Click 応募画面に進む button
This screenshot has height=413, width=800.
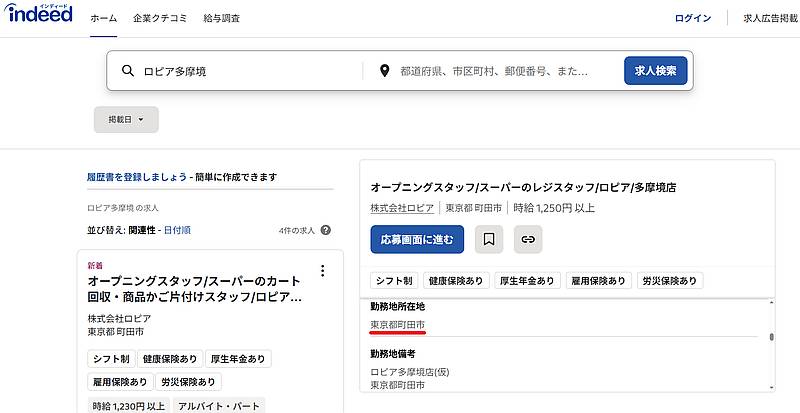pyautogui.click(x=417, y=239)
